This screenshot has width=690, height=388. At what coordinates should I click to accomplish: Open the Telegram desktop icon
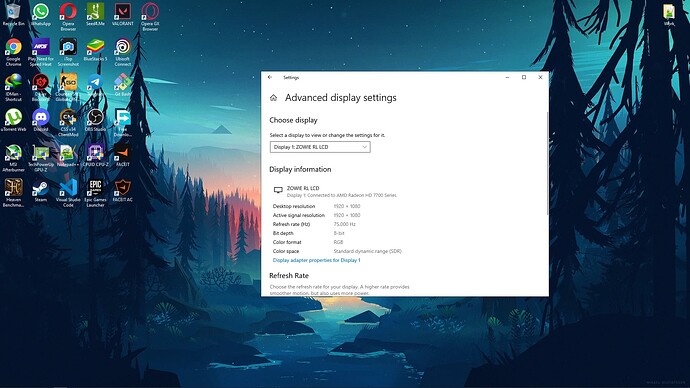[x=95, y=85]
